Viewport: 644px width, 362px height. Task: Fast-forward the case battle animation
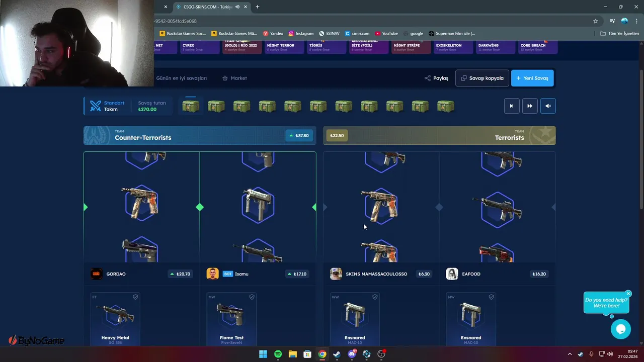(530, 106)
